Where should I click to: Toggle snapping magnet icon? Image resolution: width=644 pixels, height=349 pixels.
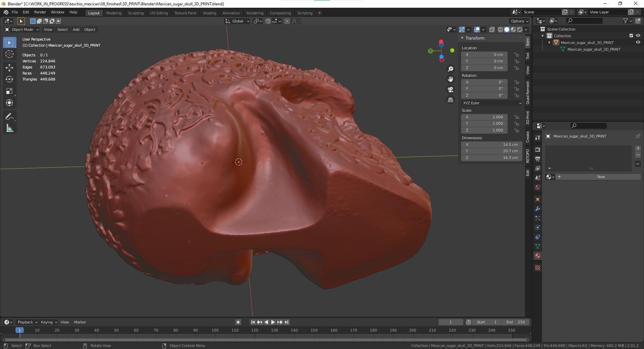(268, 21)
